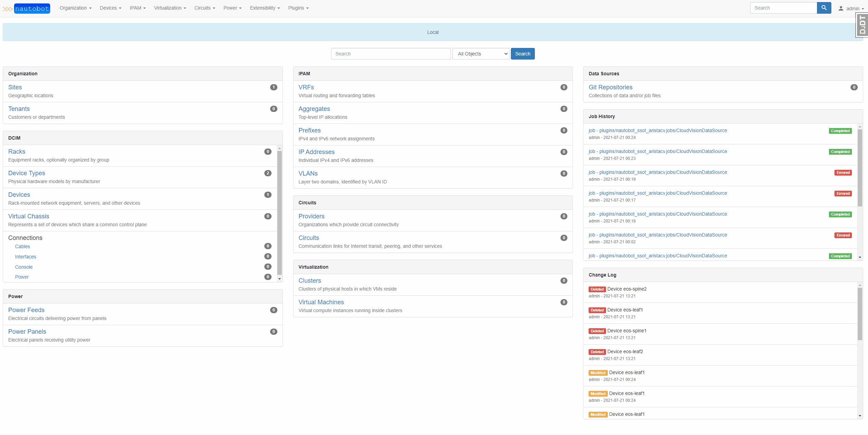Open the DjDT debug toolbar handle
This screenshot has width=868, height=435.
tap(862, 25)
